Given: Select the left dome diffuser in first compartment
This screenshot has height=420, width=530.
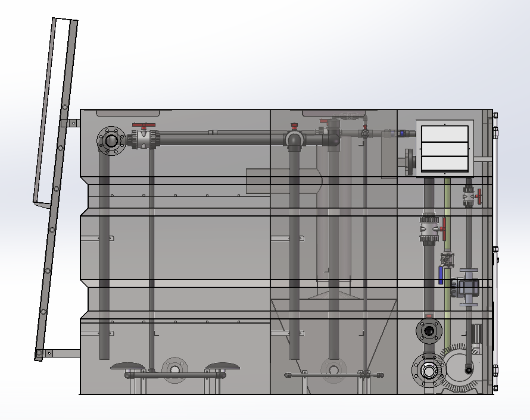Looking at the screenshot, I should 128,366.
